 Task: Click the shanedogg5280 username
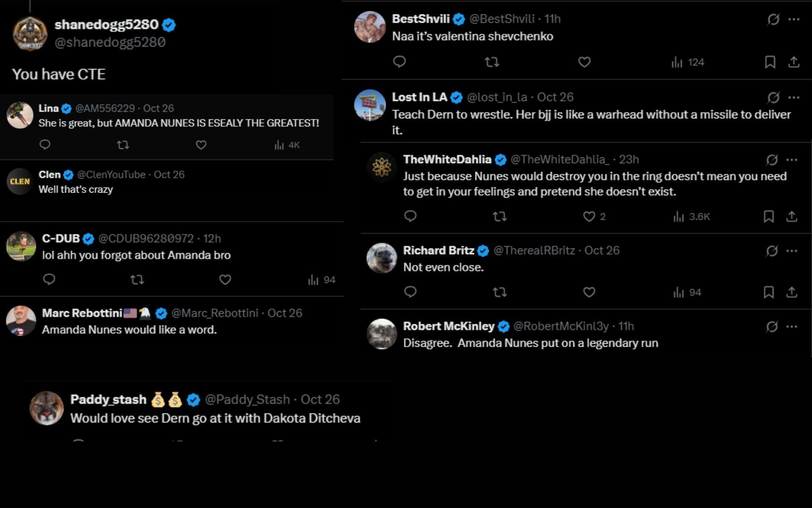(x=107, y=24)
